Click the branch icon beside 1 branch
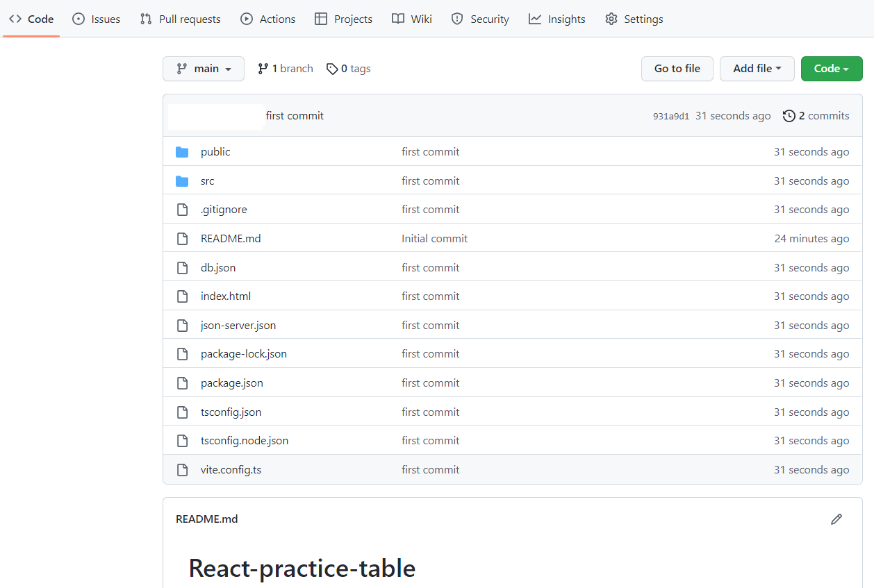874x588 pixels. coord(263,69)
